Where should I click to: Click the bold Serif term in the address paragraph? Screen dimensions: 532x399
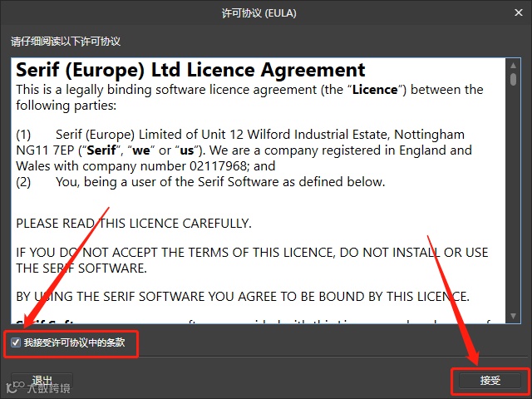101,150
